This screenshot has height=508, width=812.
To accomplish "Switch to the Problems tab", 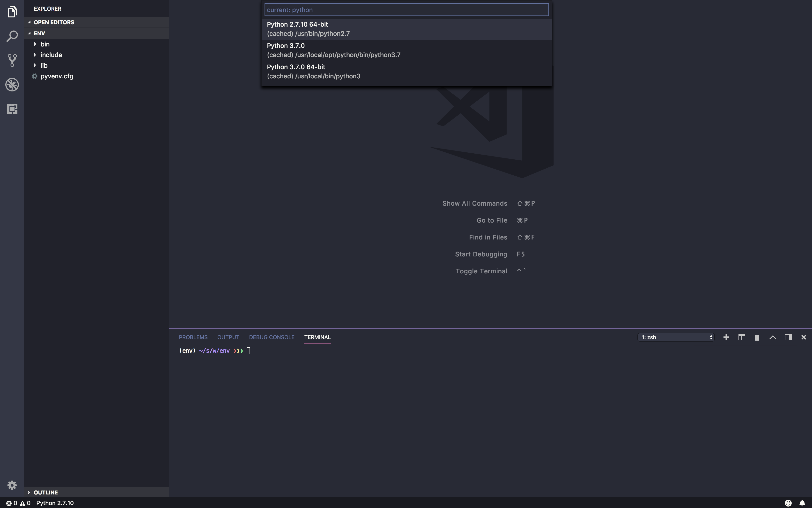I will click(193, 337).
